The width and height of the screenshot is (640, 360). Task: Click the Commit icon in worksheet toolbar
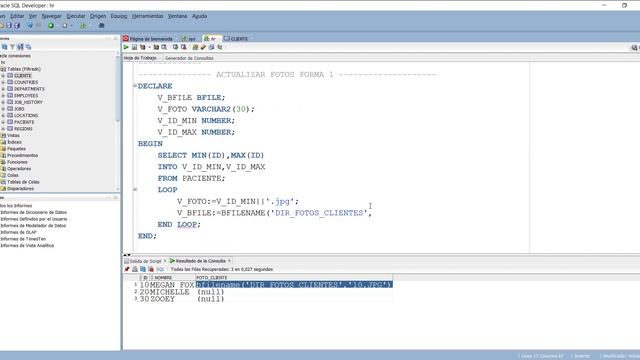click(x=175, y=47)
